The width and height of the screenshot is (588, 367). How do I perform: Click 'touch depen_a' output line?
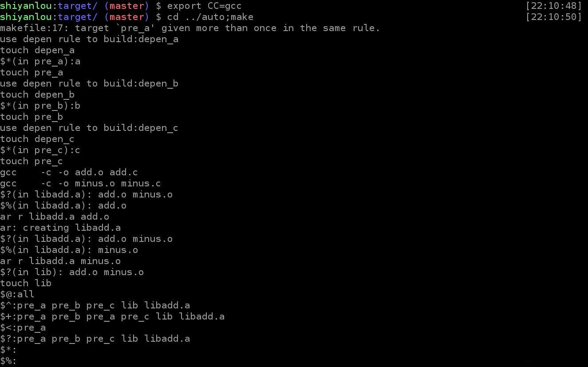[37, 50]
